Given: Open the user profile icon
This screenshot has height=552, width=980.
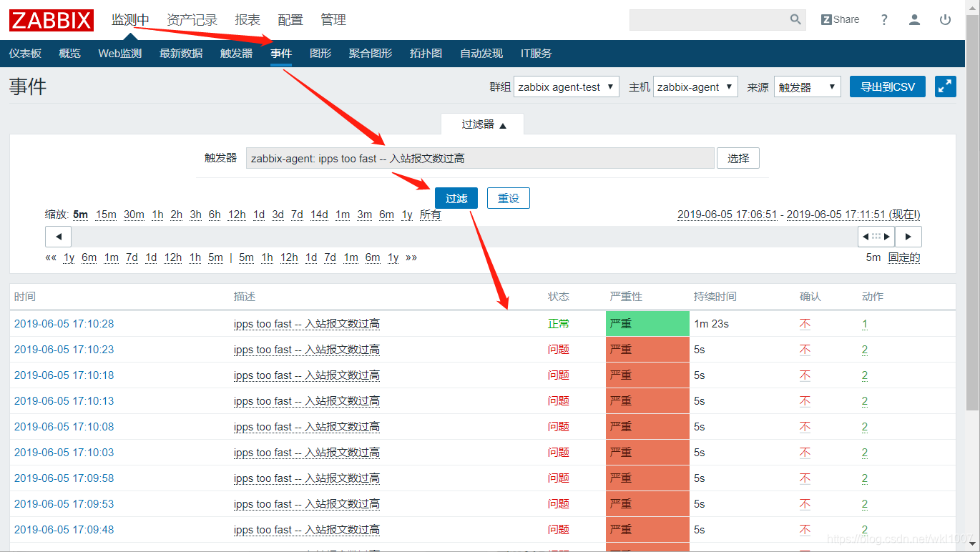Looking at the screenshot, I should [914, 19].
